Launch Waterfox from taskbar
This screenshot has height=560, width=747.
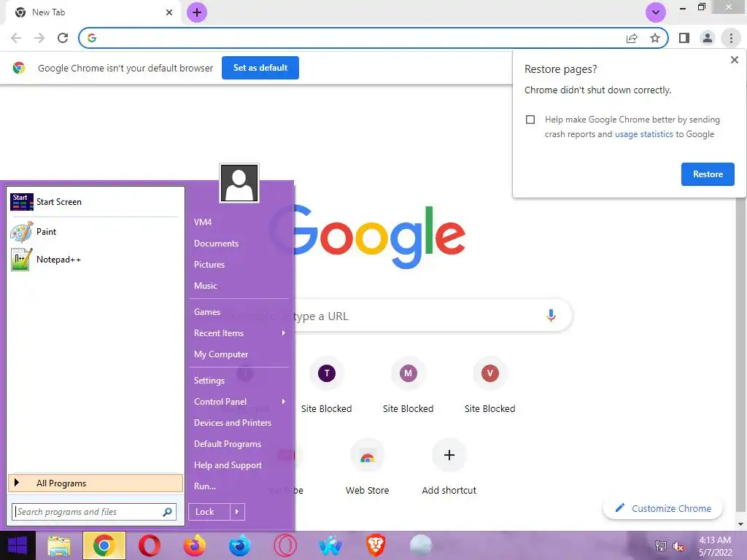pos(239,545)
